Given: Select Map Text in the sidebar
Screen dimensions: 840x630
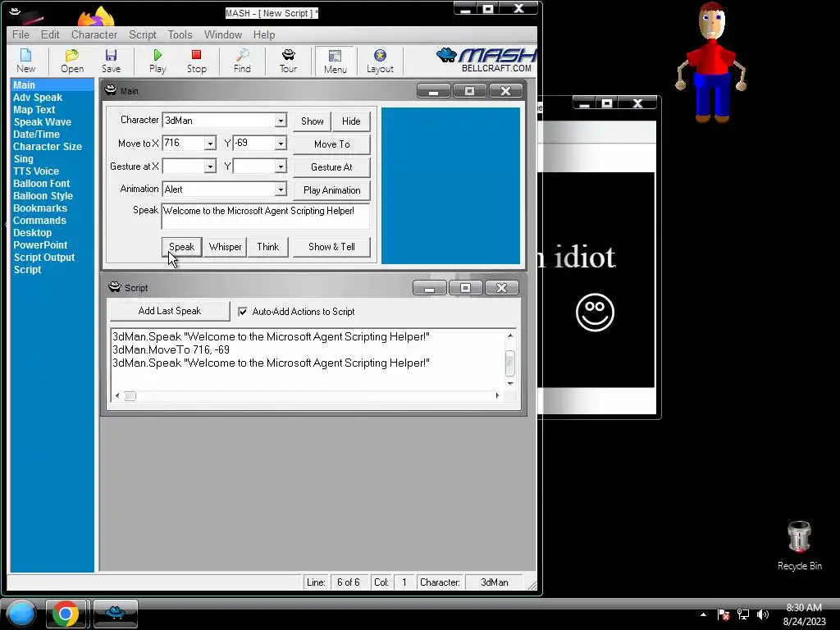Looking at the screenshot, I should tap(34, 110).
